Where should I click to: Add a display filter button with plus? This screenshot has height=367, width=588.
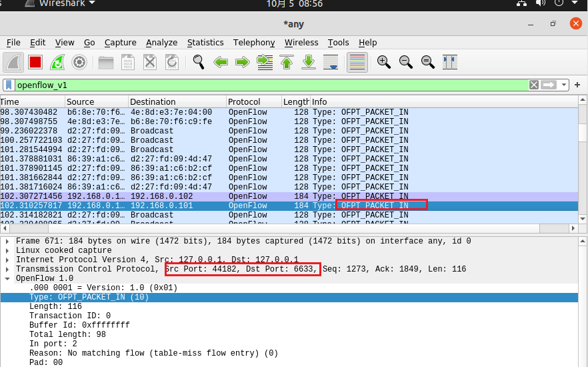[577, 85]
